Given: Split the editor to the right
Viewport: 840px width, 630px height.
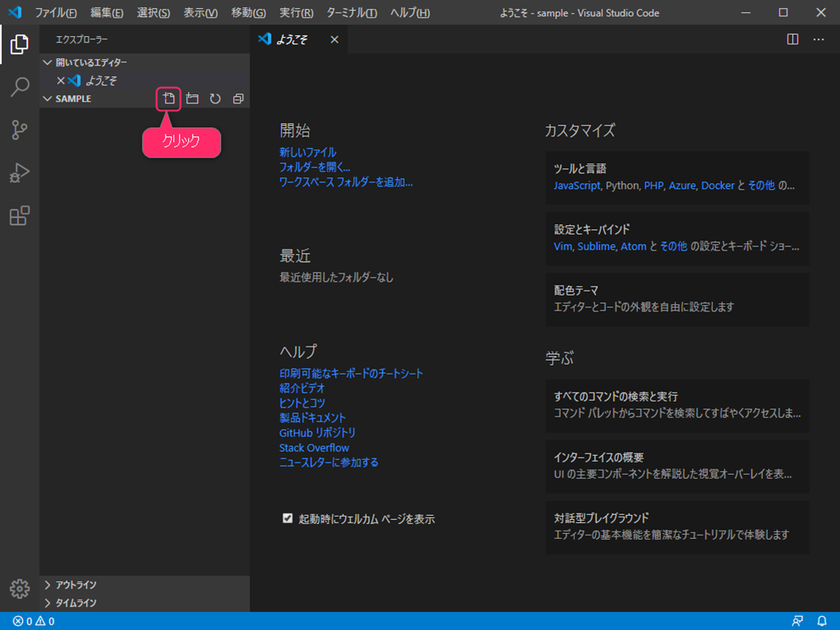Looking at the screenshot, I should [x=792, y=39].
